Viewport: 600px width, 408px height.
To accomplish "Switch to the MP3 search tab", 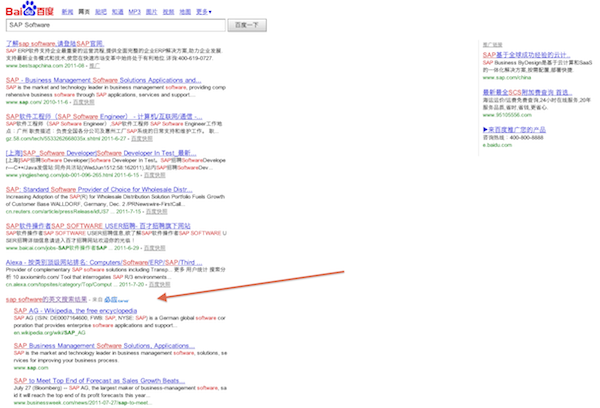I will point(134,12).
